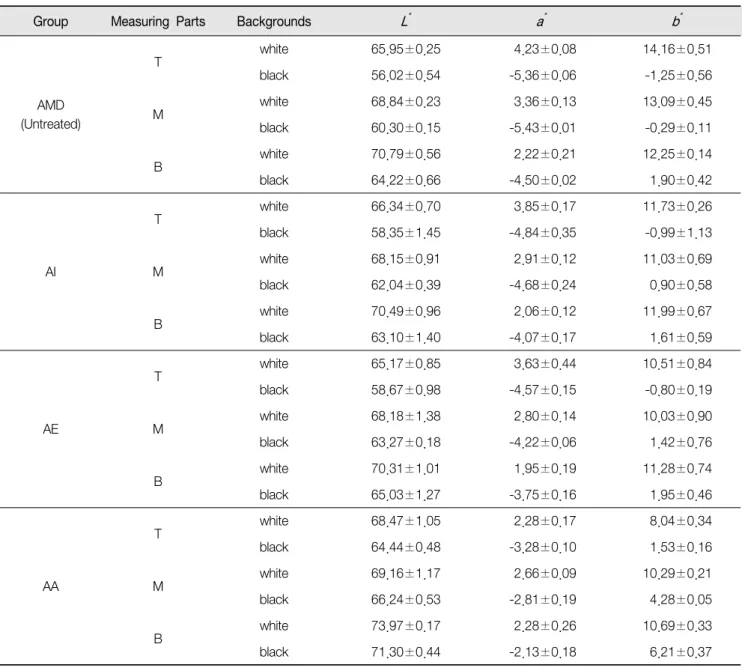The width and height of the screenshot is (742, 668).
Task: Click the value 58.67±0.98
Action: click(x=406, y=390)
